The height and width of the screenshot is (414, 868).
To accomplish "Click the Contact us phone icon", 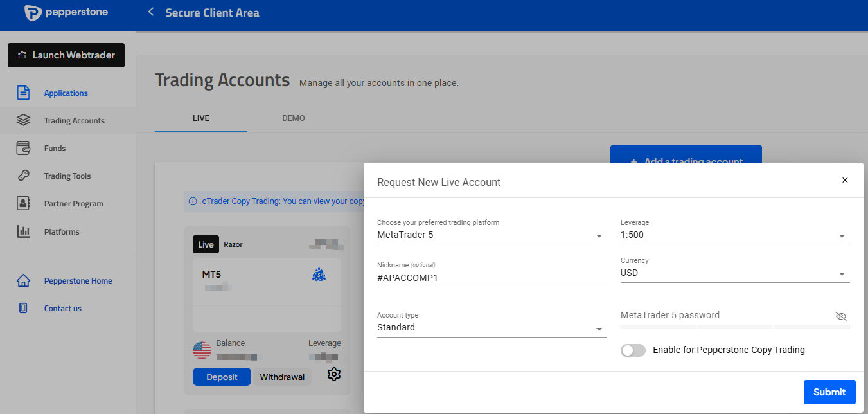I will [x=23, y=309].
